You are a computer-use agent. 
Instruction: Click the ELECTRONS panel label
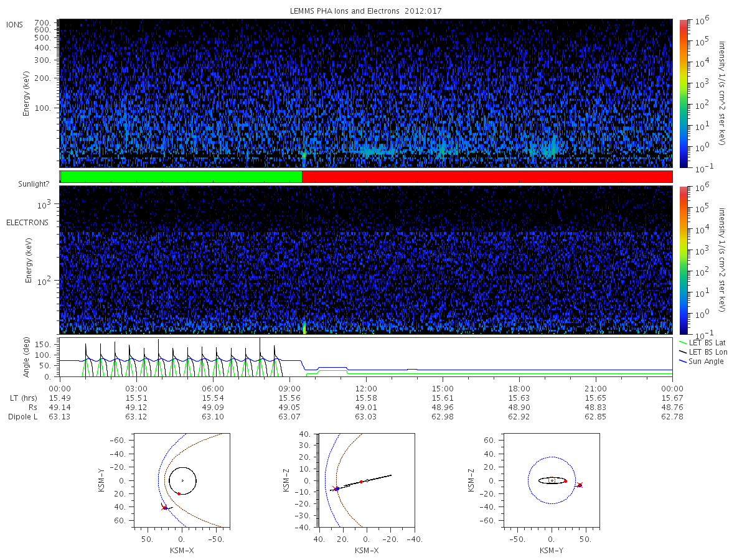[x=27, y=222]
